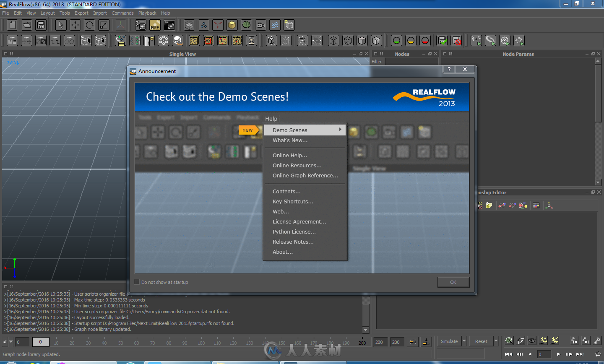Expand the Demo Scenes submenu arrow
The width and height of the screenshot is (604, 364).
(340, 130)
